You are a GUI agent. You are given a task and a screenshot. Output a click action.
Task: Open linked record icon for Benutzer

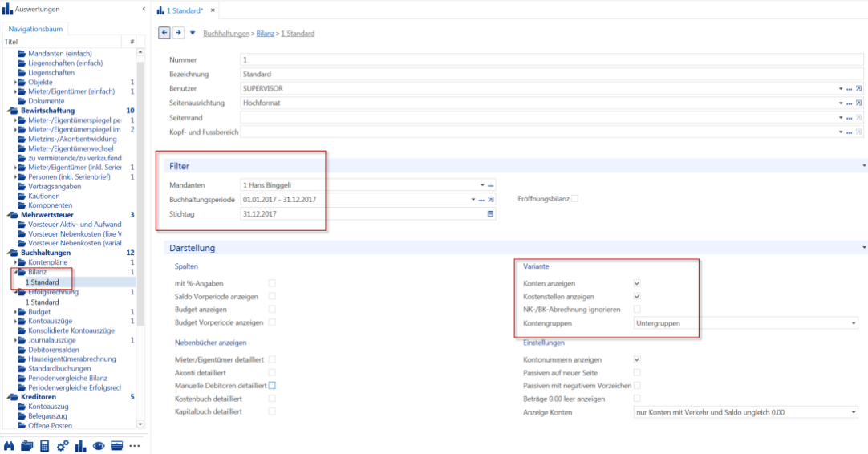tap(858, 88)
